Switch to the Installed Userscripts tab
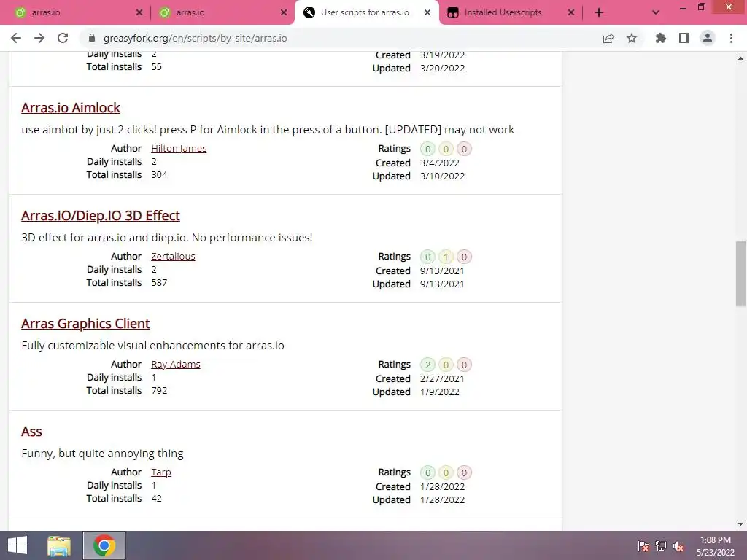Image resolution: width=747 pixels, height=560 pixels. click(511, 12)
